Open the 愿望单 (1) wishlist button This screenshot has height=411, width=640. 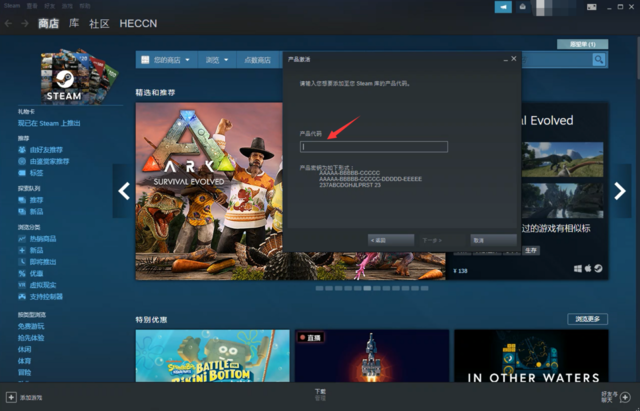pyautogui.click(x=582, y=44)
